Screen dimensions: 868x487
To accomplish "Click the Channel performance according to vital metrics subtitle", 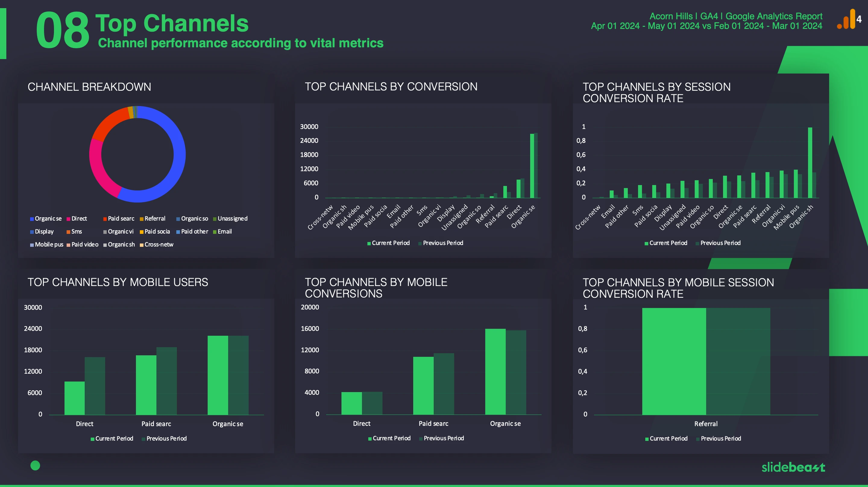I will [241, 43].
